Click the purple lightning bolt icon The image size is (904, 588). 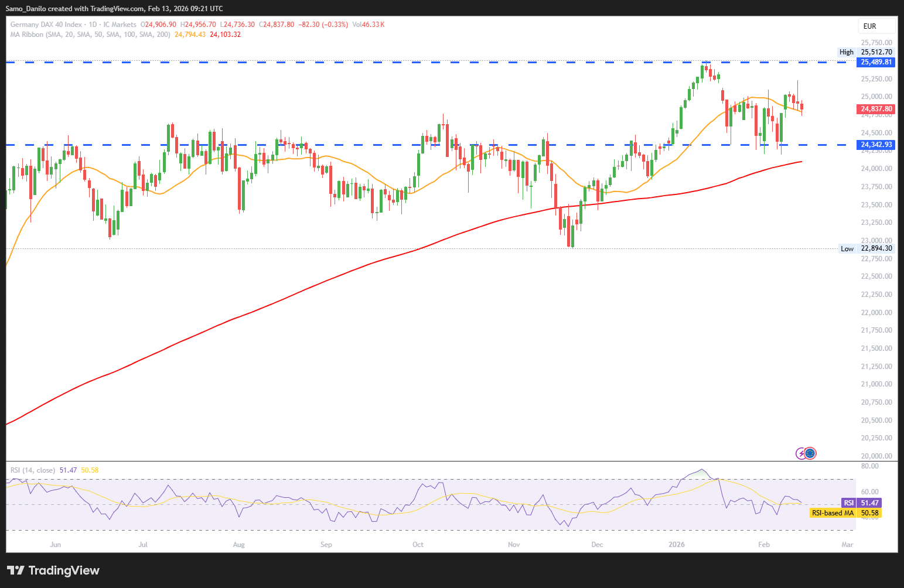pyautogui.click(x=801, y=453)
